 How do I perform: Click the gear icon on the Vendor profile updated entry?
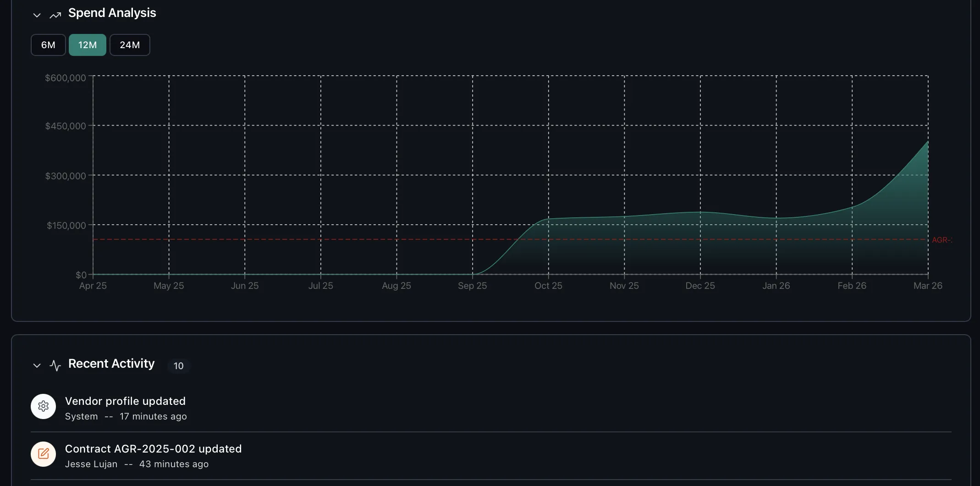coord(43,406)
